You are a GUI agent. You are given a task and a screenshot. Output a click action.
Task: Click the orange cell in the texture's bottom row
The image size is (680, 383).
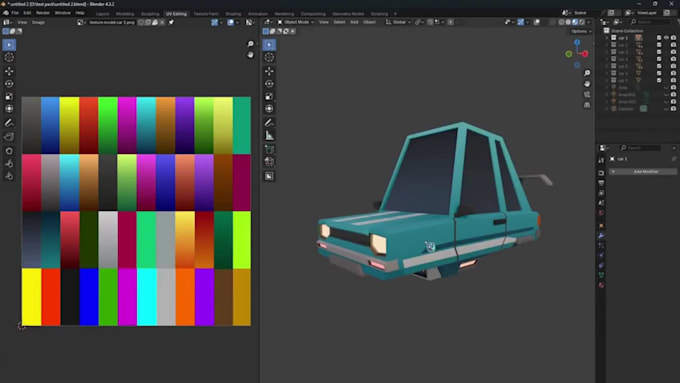pos(185,297)
